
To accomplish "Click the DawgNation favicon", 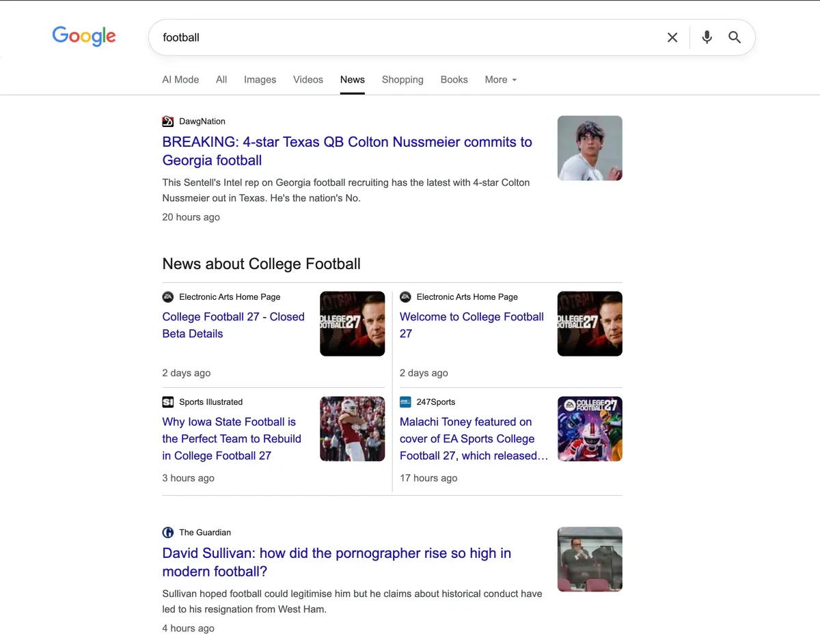I will 168,122.
